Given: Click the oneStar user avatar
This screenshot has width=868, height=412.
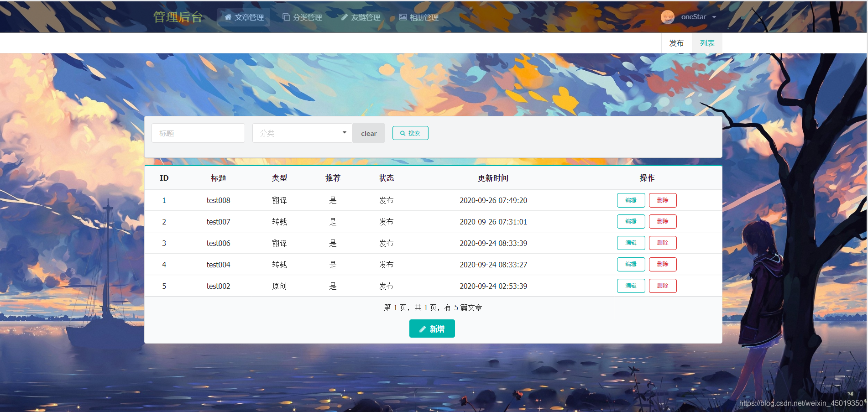Looking at the screenshot, I should pyautogui.click(x=668, y=17).
